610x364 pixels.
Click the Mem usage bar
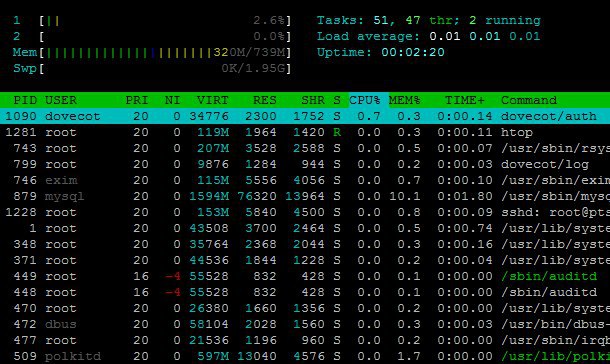coord(152,52)
